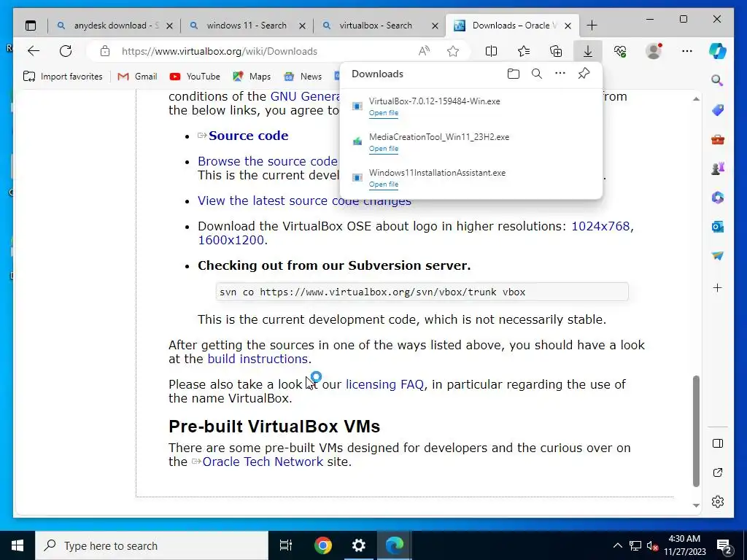Open file for VirtualBox-7.0.12 installer
This screenshot has width=747, height=560.
click(x=384, y=113)
